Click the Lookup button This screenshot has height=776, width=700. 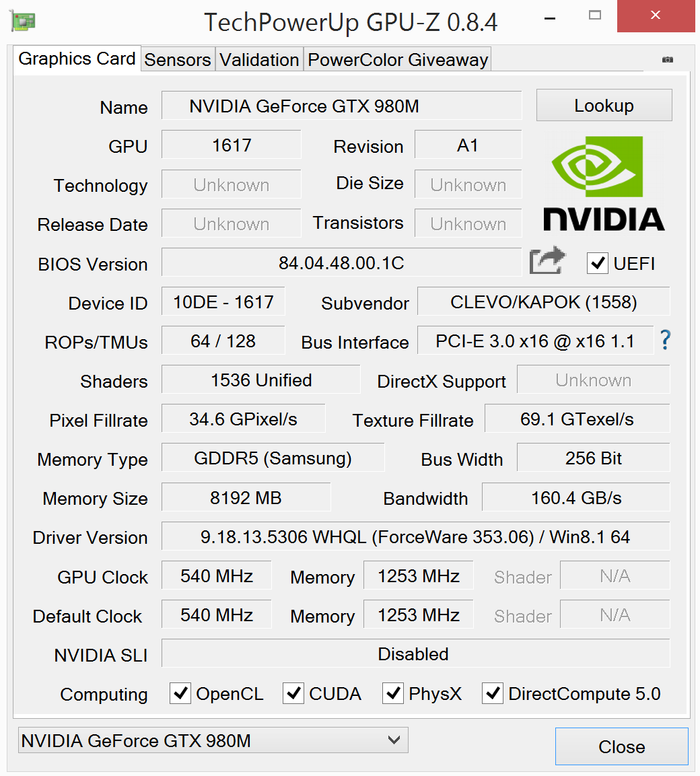click(x=604, y=105)
